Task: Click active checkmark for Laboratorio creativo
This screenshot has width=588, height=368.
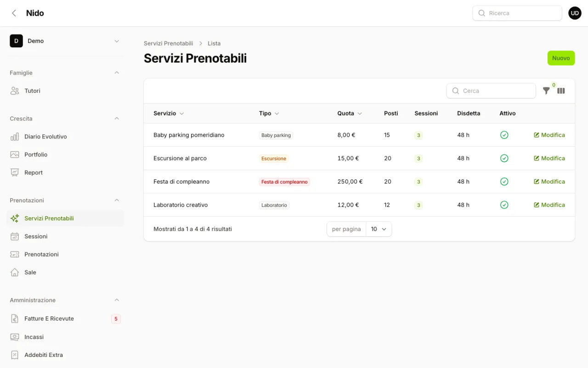Action: coord(504,205)
